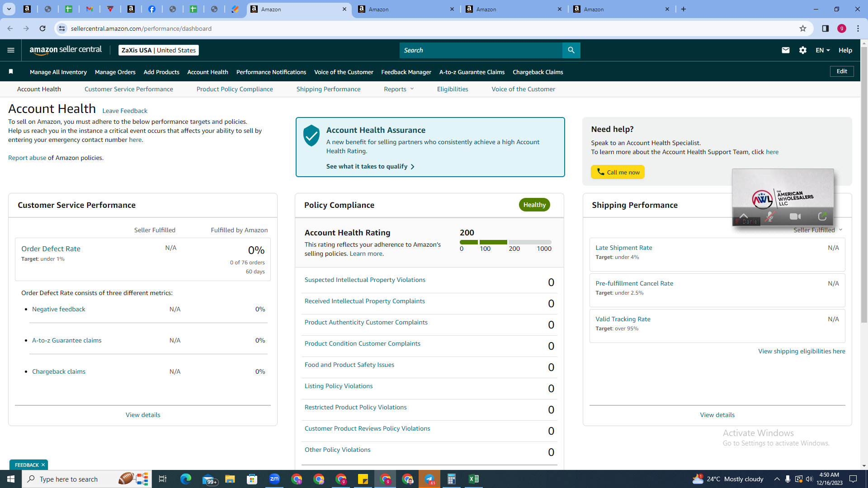This screenshot has height=488, width=868.
Task: Expand the Zoom mini window chevron
Action: [x=744, y=216]
